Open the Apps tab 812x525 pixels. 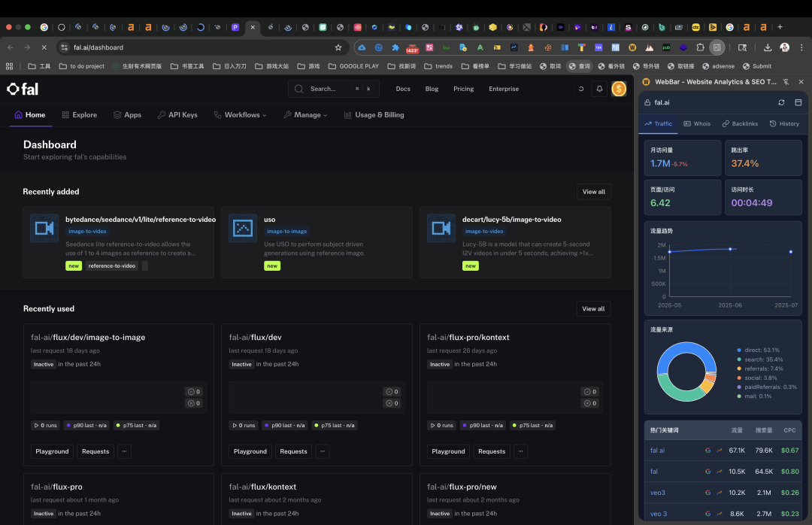click(x=127, y=115)
